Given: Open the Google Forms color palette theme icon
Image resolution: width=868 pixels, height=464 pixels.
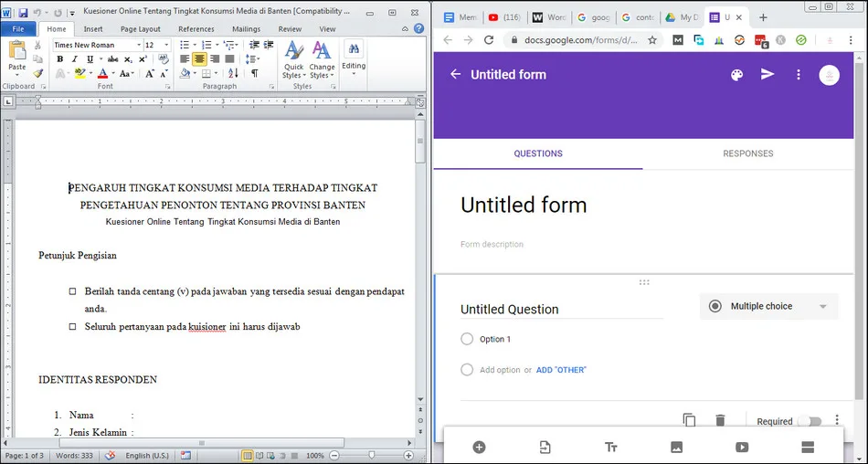Looking at the screenshot, I should point(736,75).
